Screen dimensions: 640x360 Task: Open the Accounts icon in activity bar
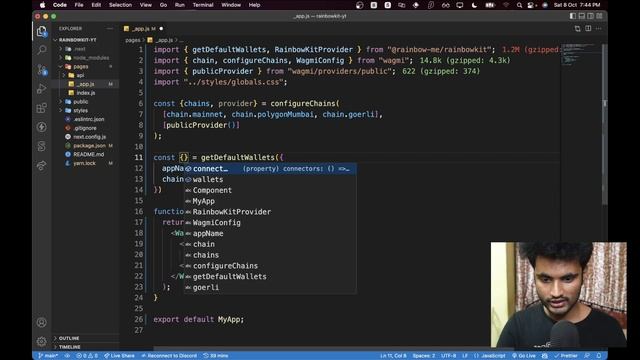coord(42,322)
